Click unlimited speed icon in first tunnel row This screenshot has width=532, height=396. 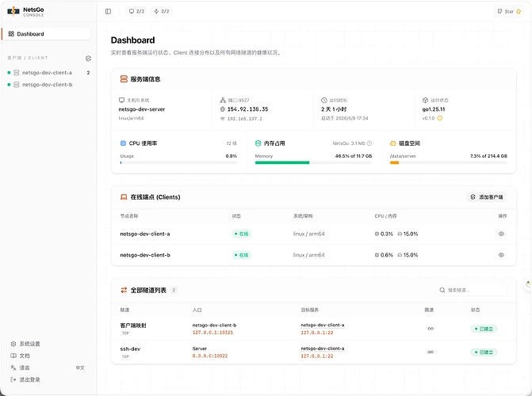(x=431, y=329)
